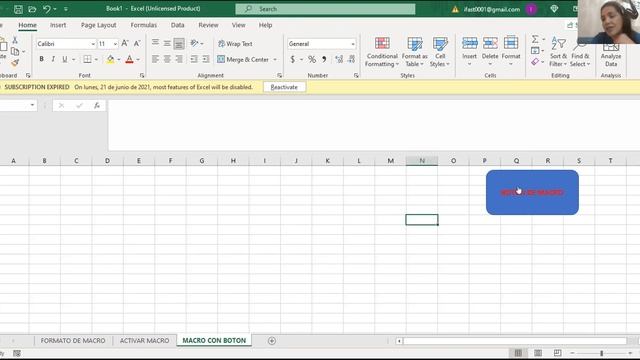Toggle bold formatting

click(x=41, y=59)
